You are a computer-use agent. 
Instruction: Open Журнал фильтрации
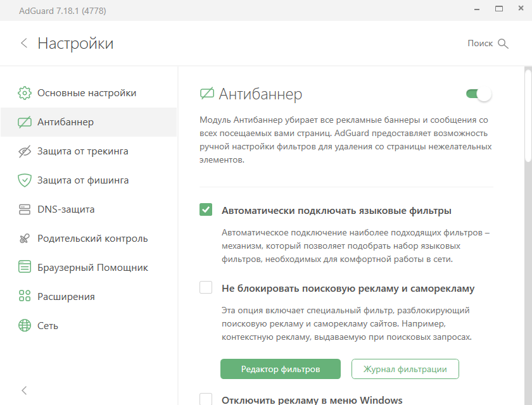(x=405, y=369)
